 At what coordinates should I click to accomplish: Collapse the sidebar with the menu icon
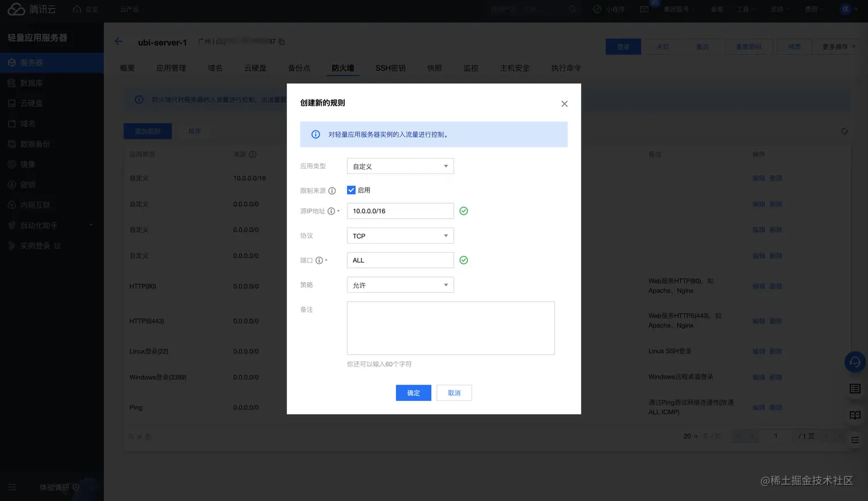(x=12, y=487)
